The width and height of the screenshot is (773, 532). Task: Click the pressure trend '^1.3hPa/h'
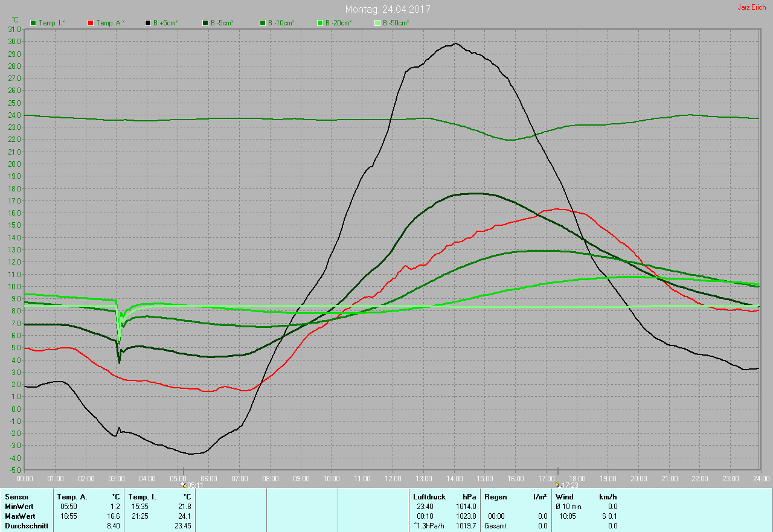point(428,526)
